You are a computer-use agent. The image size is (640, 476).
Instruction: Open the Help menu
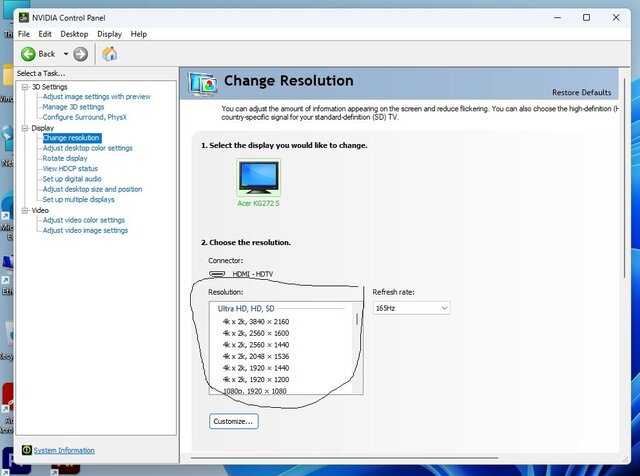click(x=139, y=34)
